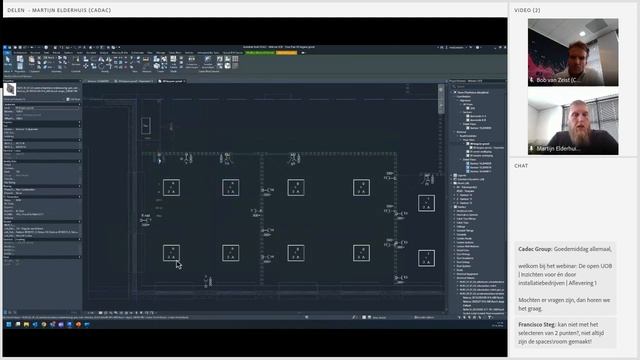Click the Edit Type button in Properties
Screen dimensions: 640x360
(x=73, y=99)
